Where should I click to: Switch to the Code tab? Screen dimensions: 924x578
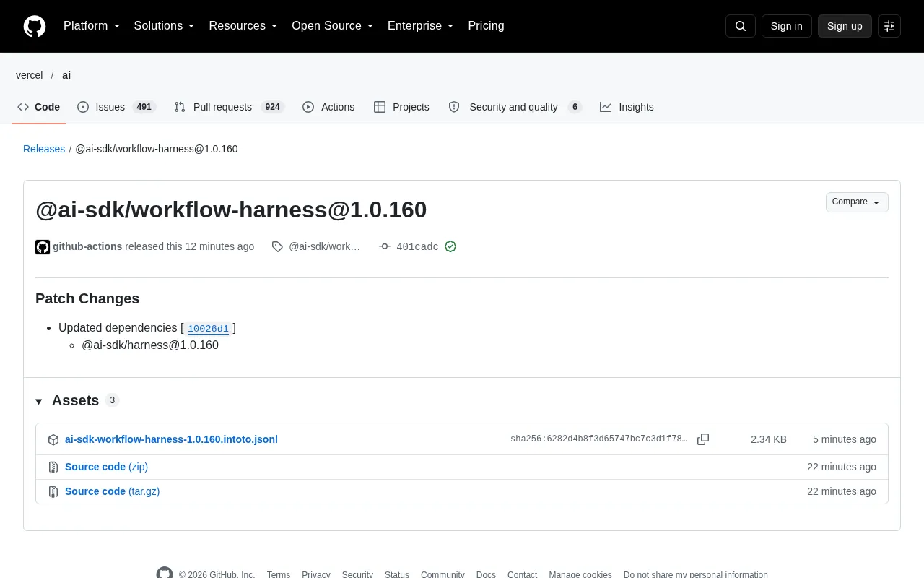[39, 107]
